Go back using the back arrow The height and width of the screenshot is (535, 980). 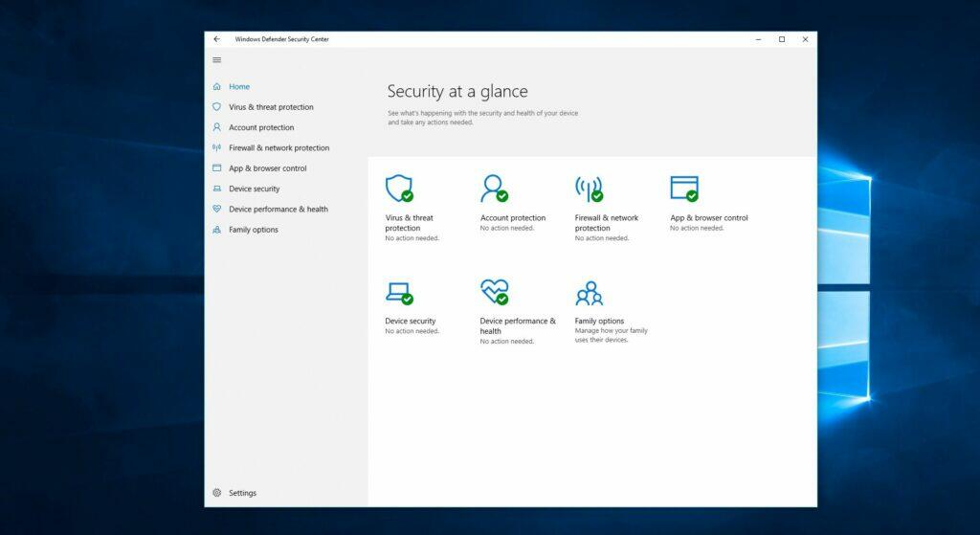coord(216,39)
